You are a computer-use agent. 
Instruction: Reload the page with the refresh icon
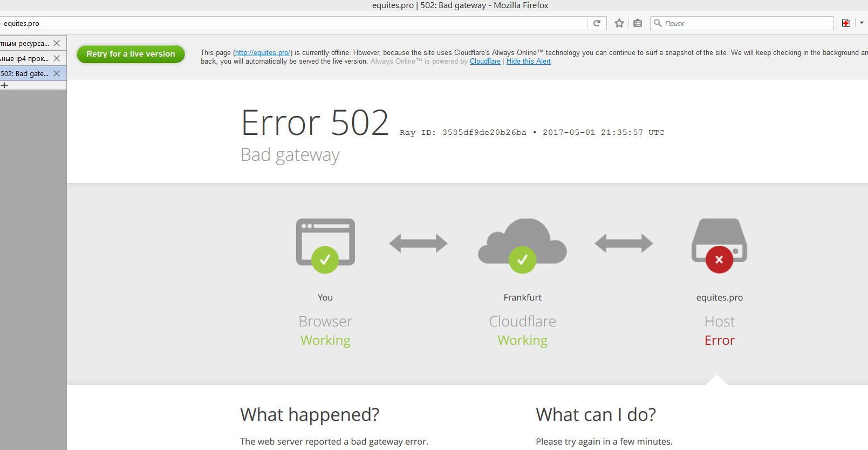(x=597, y=23)
